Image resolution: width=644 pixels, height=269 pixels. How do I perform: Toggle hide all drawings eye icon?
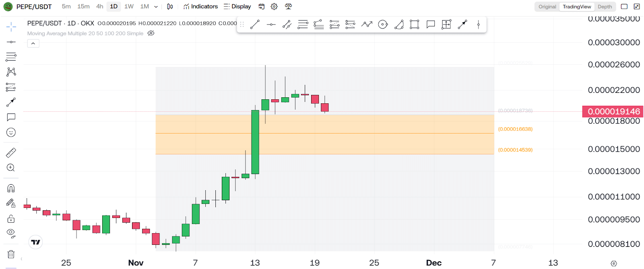pyautogui.click(x=11, y=234)
